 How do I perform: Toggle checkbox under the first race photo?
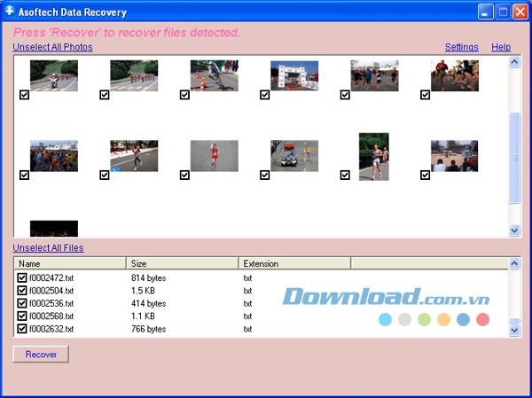(x=24, y=95)
